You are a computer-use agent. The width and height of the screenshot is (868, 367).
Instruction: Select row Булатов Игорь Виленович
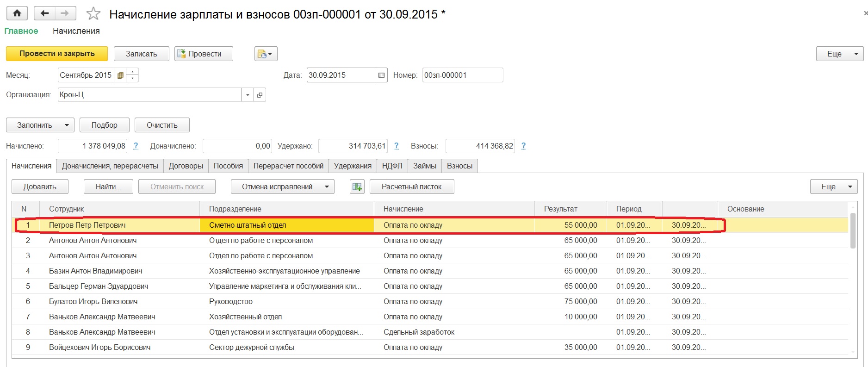[x=430, y=301]
